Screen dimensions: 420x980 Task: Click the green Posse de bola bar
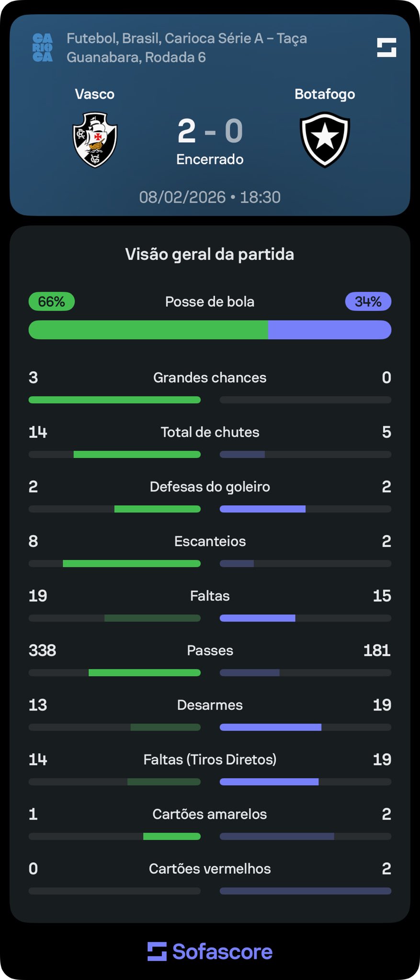148,330
